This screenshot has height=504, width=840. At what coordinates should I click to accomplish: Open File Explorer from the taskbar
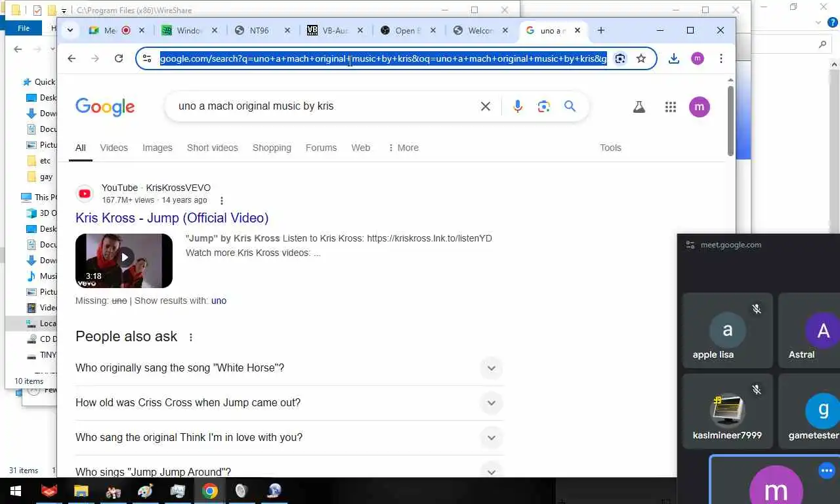(x=81, y=491)
